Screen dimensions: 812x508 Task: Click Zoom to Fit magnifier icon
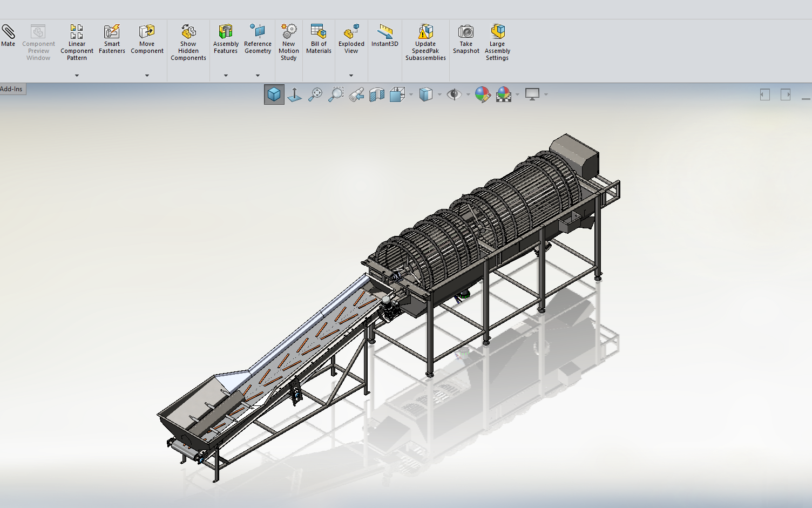[315, 94]
